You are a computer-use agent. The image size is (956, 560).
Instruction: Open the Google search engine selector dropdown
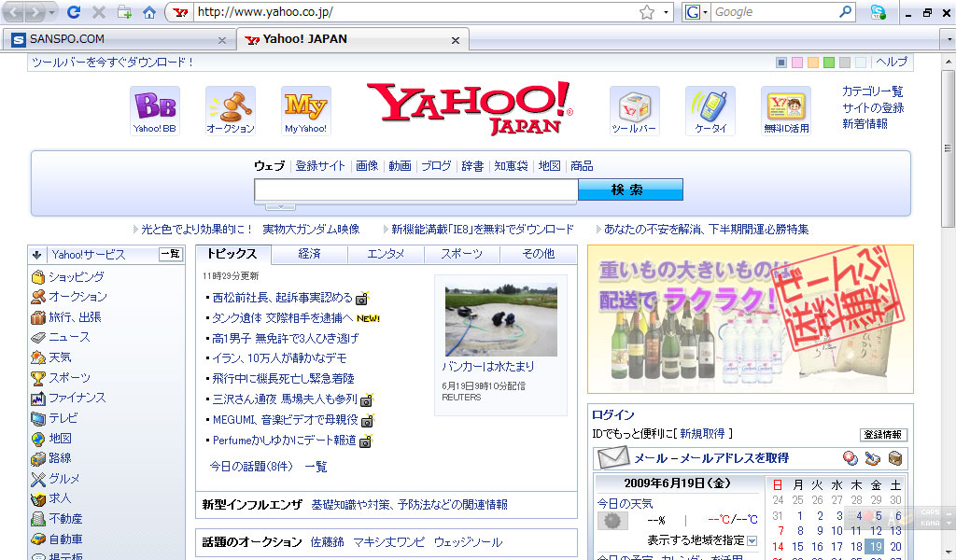(706, 12)
